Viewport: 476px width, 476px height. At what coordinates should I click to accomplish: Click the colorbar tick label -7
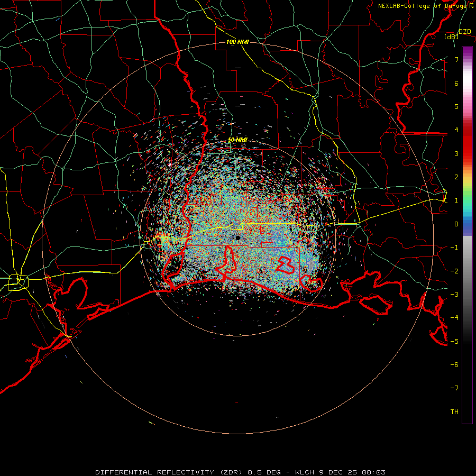(454, 388)
